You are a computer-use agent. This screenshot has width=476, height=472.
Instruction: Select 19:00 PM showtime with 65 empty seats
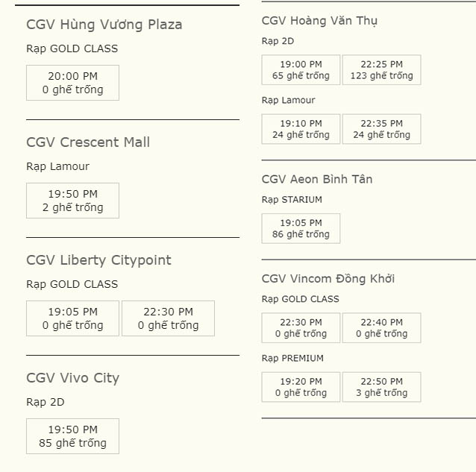[301, 70]
